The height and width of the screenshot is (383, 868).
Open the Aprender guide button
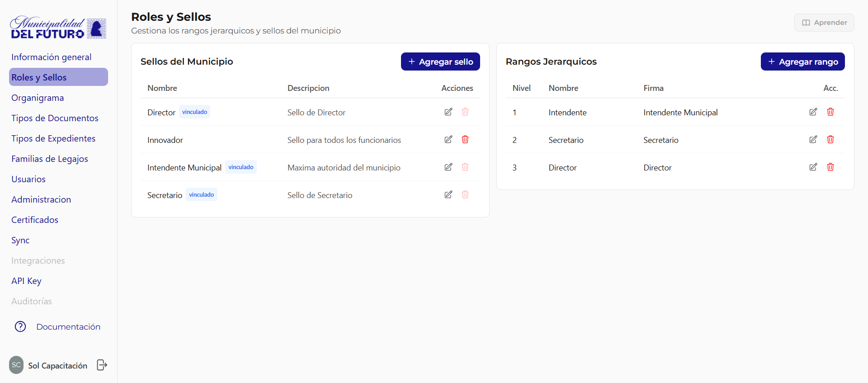824,23
